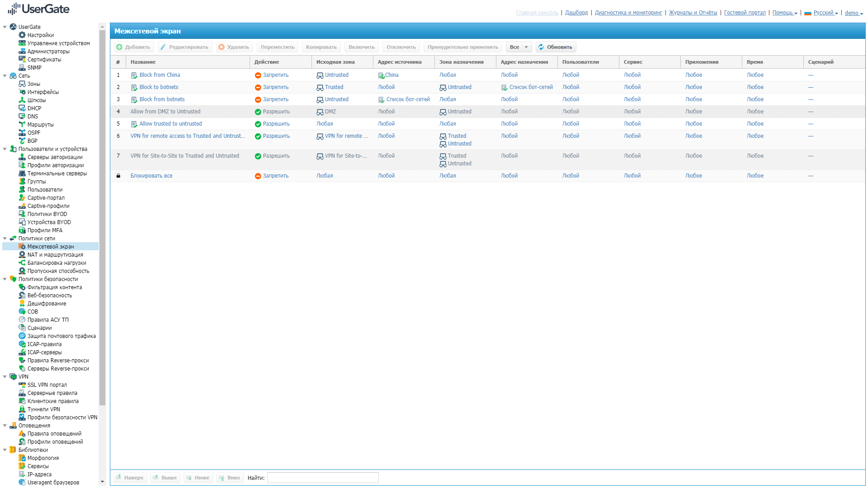Click the Найти search field
Image resolution: width=868 pixels, height=488 pixels.
[x=322, y=478]
